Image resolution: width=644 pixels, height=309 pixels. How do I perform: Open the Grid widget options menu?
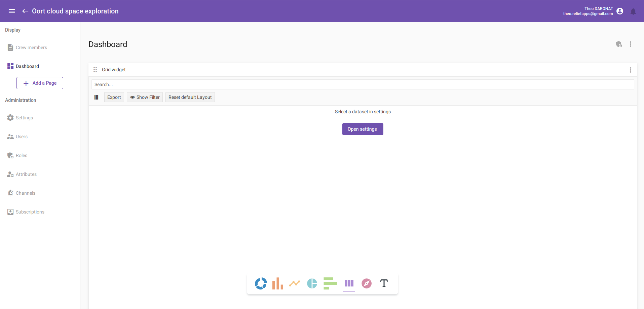coord(631,70)
